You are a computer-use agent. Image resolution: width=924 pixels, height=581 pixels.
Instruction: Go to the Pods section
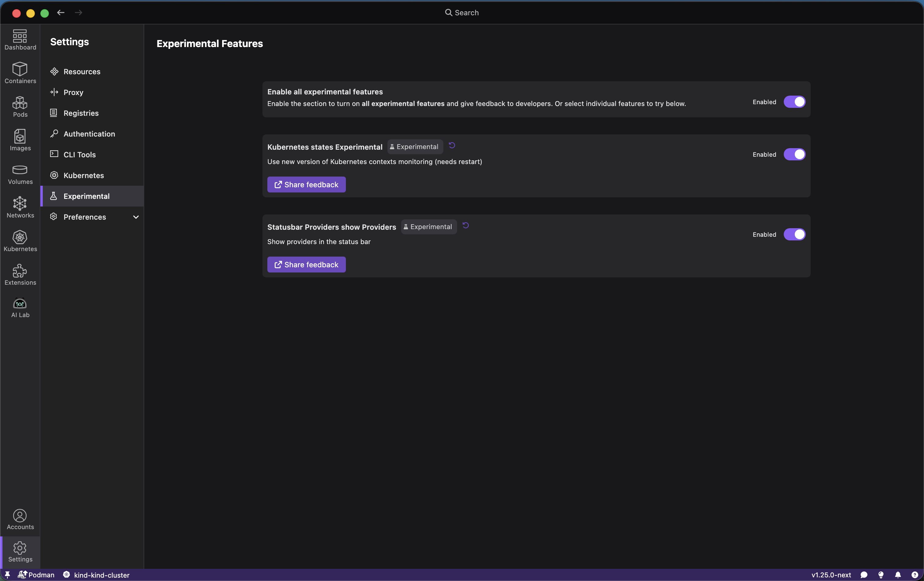[20, 107]
